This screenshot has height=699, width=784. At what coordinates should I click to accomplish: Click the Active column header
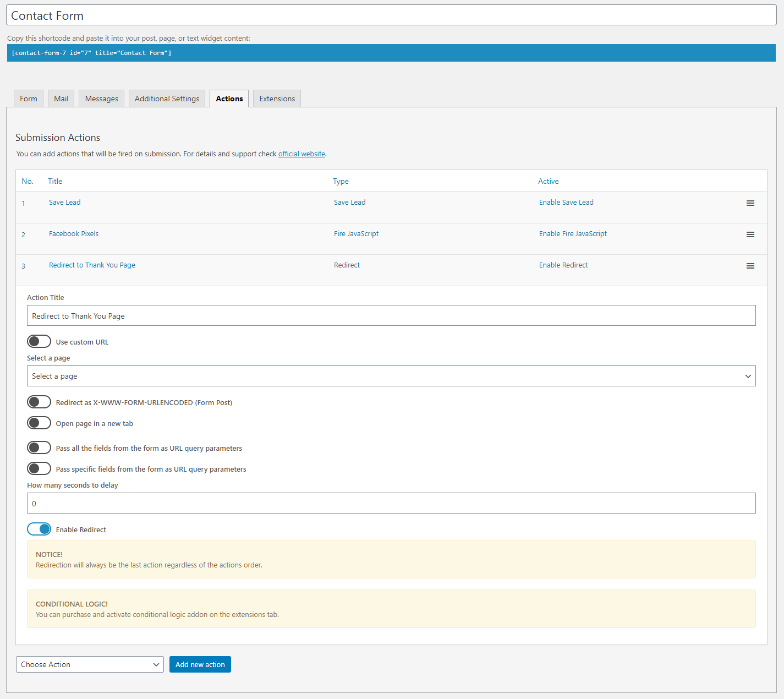tap(549, 181)
